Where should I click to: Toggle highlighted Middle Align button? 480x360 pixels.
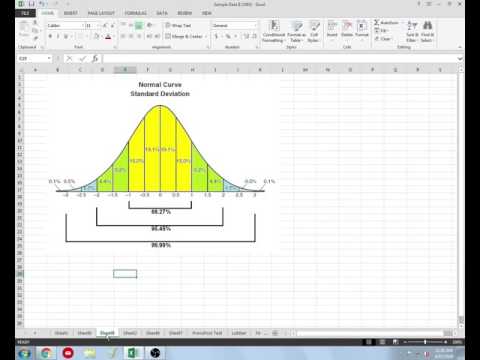139,25
